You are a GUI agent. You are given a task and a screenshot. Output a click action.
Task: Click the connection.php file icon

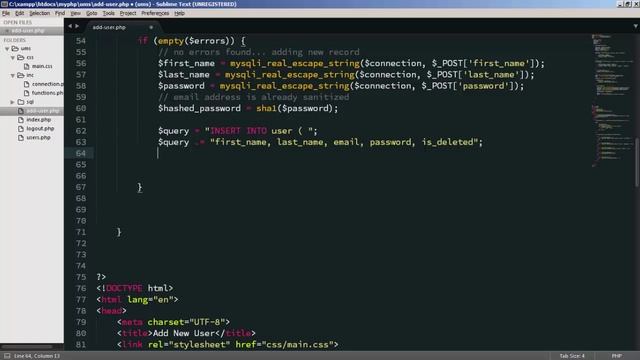[27, 84]
